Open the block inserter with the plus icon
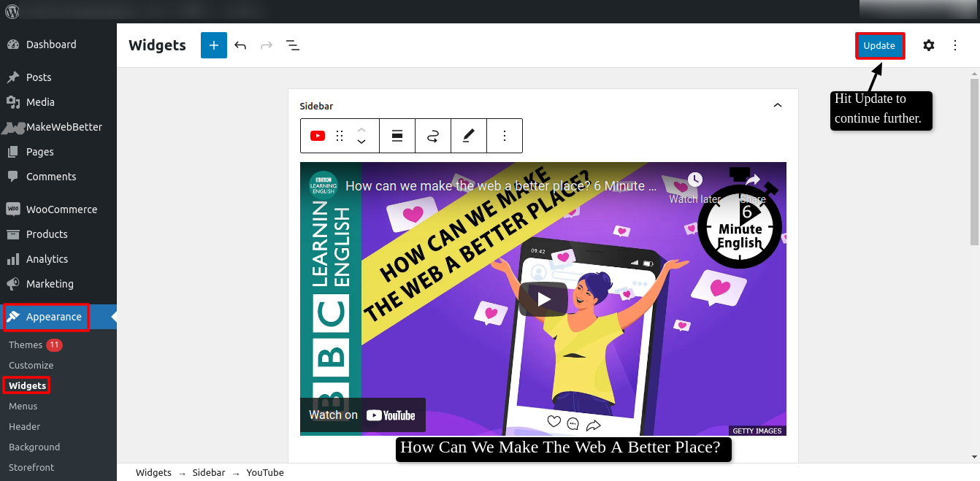The width and height of the screenshot is (980, 481). (x=213, y=45)
